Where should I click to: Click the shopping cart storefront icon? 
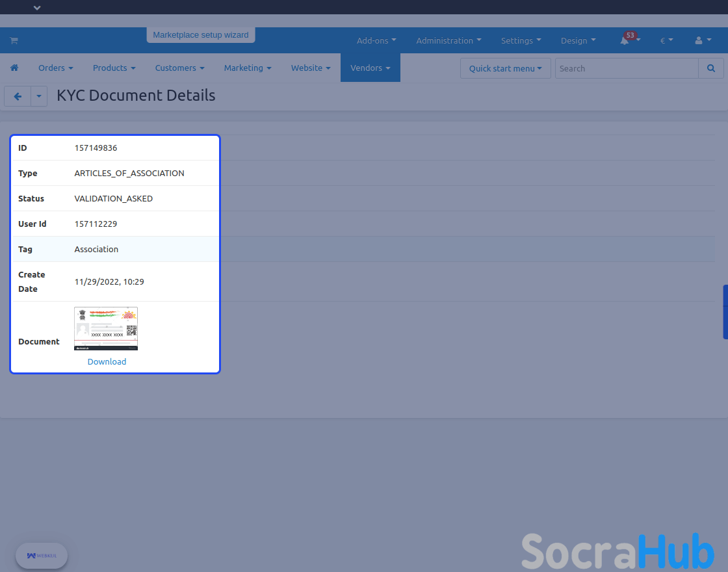coord(14,40)
